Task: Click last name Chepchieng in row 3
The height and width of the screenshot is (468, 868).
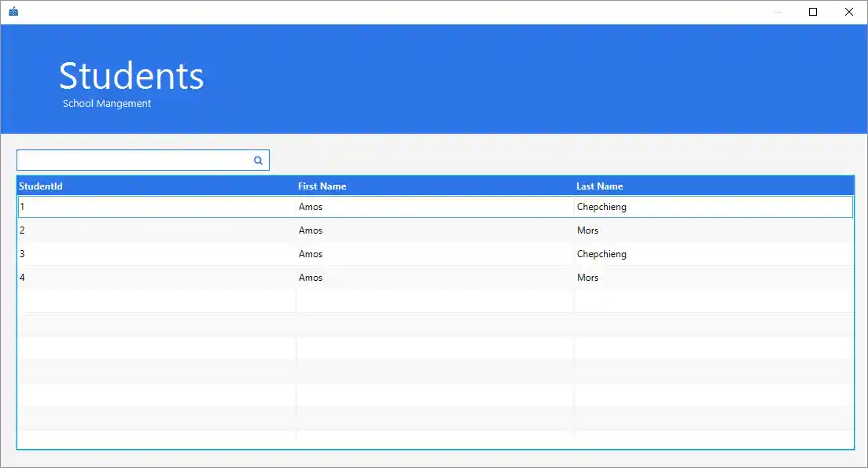Action: pyautogui.click(x=601, y=254)
